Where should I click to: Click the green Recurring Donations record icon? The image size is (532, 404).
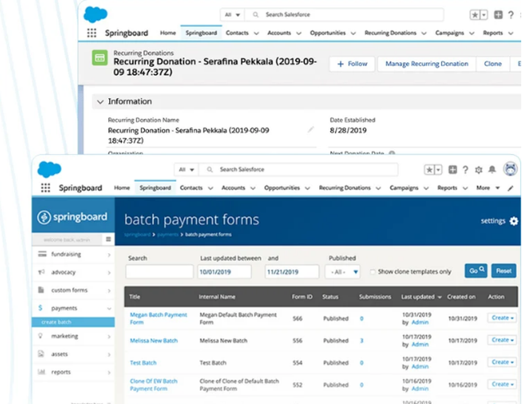tap(100, 57)
